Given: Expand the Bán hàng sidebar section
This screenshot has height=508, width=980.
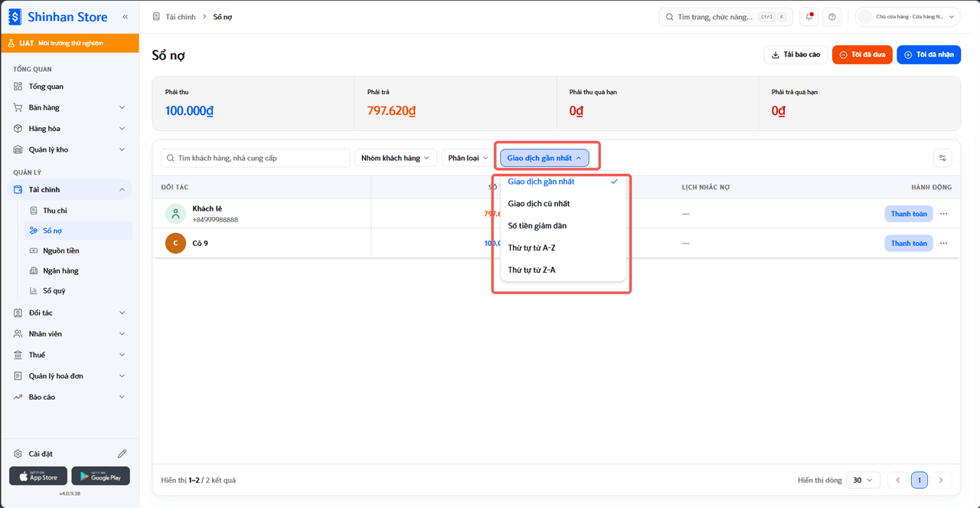Looking at the screenshot, I should tap(70, 107).
